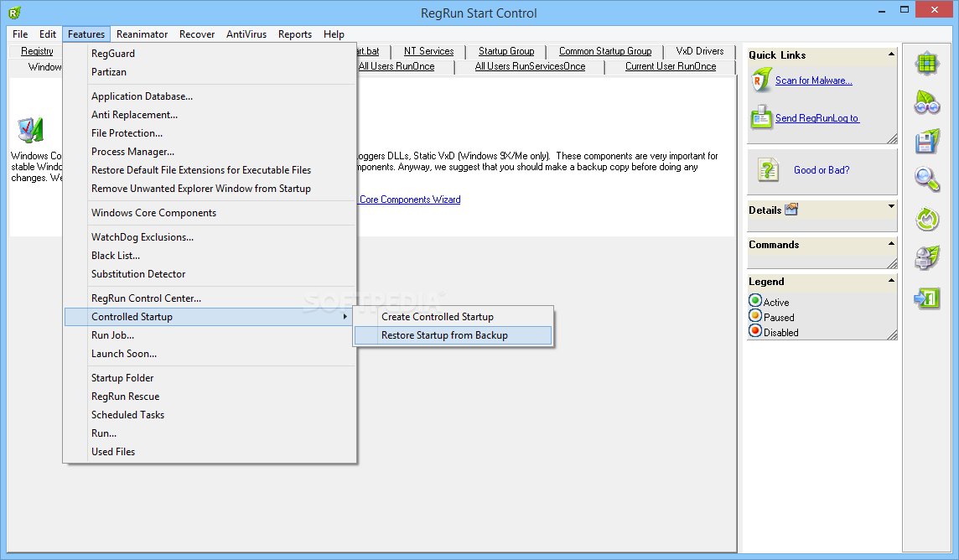The height and width of the screenshot is (560, 959).
Task: Click the Windows Core Components computer icon
Action: [x=30, y=130]
